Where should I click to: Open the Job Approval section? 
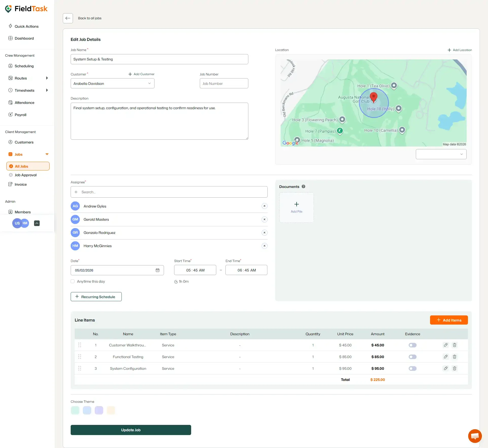pos(25,175)
